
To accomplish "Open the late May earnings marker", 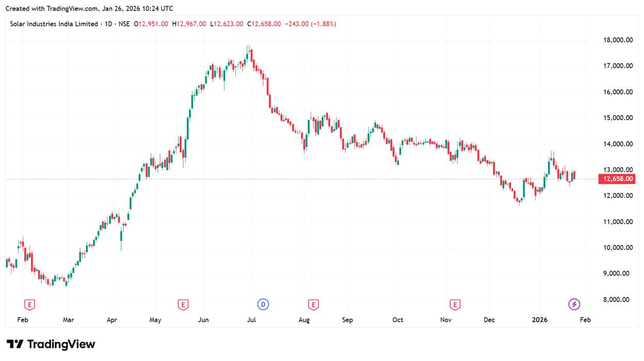I will coord(183,305).
